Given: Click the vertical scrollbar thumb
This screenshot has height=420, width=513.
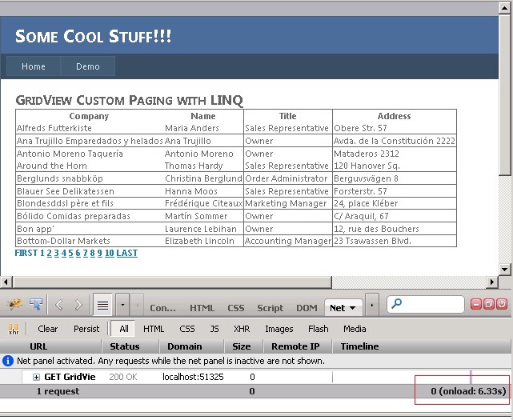Looking at the screenshot, I should [x=504, y=95].
